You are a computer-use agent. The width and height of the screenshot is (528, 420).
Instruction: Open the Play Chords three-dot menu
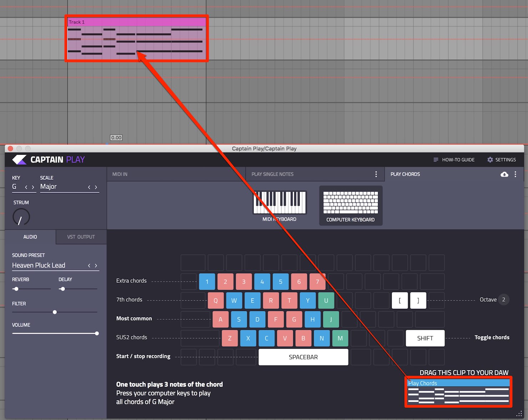(x=515, y=174)
